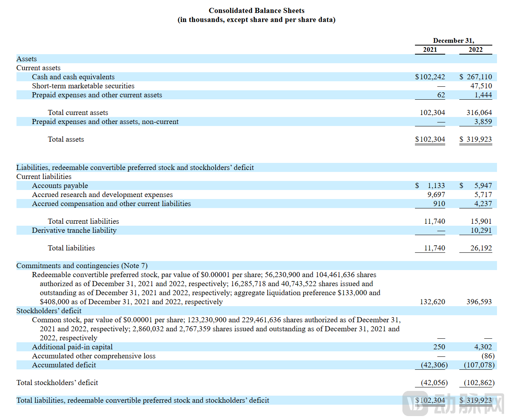This screenshot has width=508, height=420.
Task: Select the 10,291 derivative tranche liability value
Action: [481, 230]
